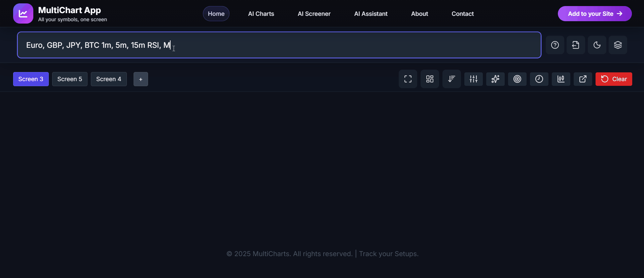The height and width of the screenshot is (278, 644).
Task: Click the target bullseye icon
Action: click(x=517, y=79)
